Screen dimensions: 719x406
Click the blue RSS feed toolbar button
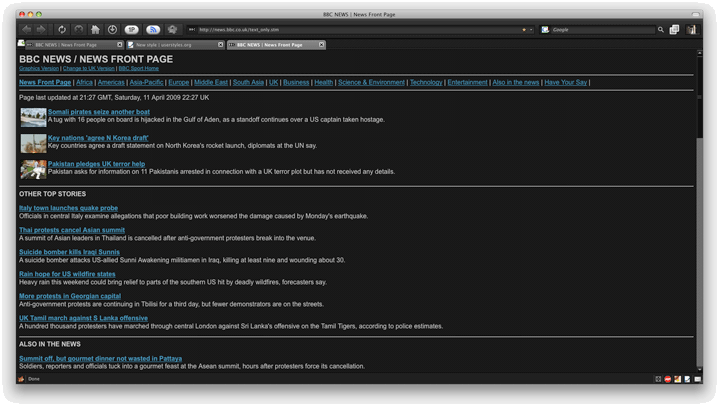153,29
